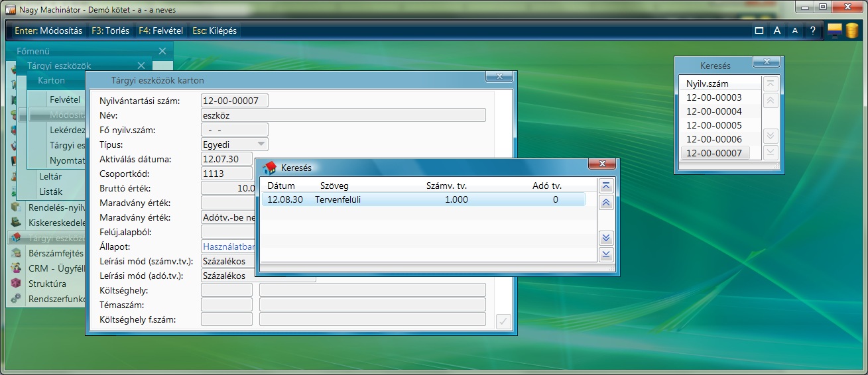Viewport: 868px width, 375px height.
Task: Click the Név field containing eszköz
Action: point(343,115)
